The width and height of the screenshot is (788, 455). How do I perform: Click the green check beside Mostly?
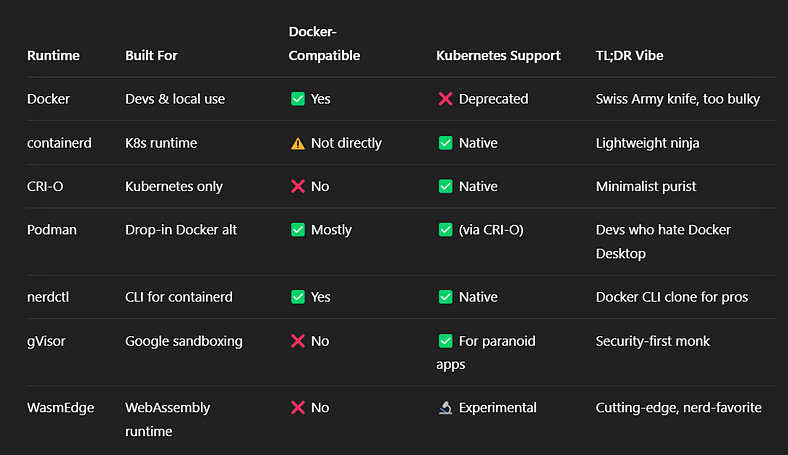pyautogui.click(x=298, y=230)
